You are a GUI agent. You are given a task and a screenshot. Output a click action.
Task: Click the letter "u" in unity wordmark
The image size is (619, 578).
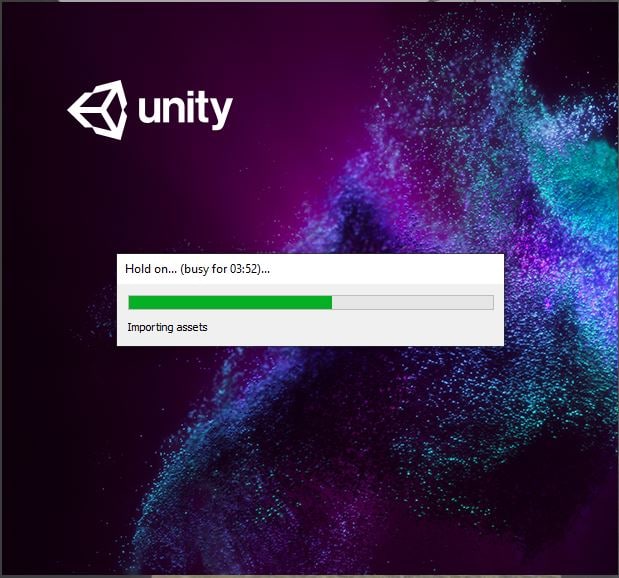(x=148, y=109)
